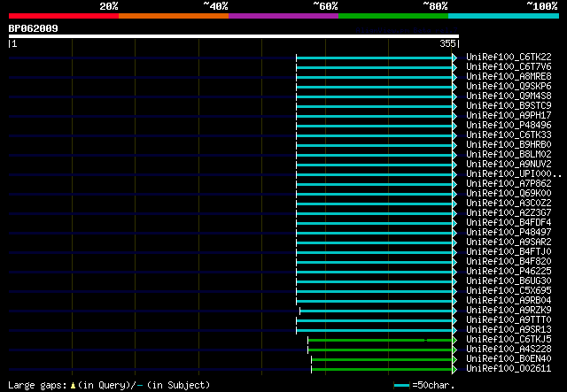The width and height of the screenshot is (567, 392).
Task: Select hit UniRef100_A4S228
Action: click(509, 350)
